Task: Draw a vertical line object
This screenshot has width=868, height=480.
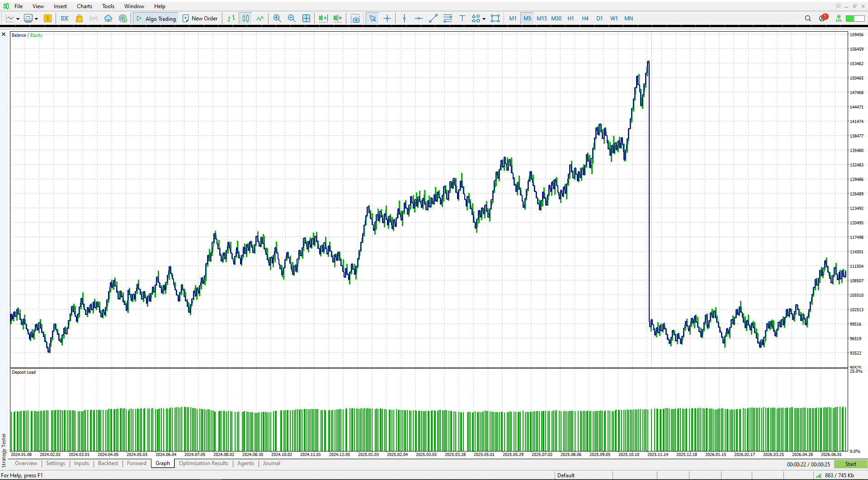Action: click(404, 19)
